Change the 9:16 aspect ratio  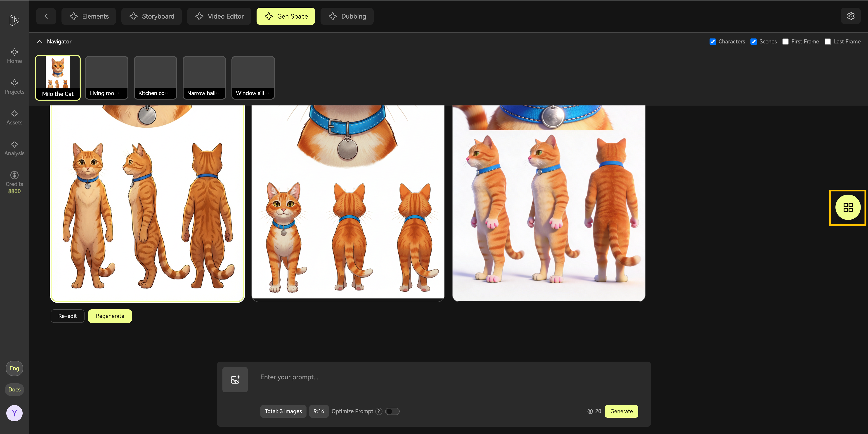319,411
